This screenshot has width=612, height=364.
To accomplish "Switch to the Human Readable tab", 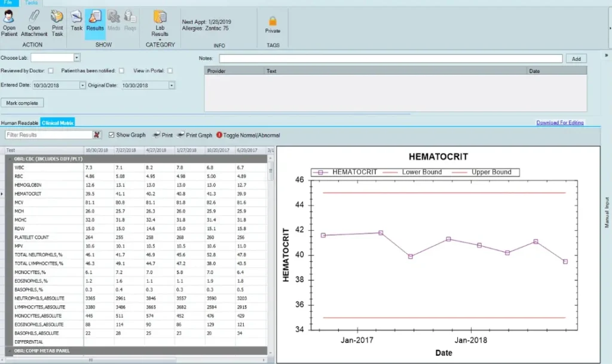I will 19,122.
